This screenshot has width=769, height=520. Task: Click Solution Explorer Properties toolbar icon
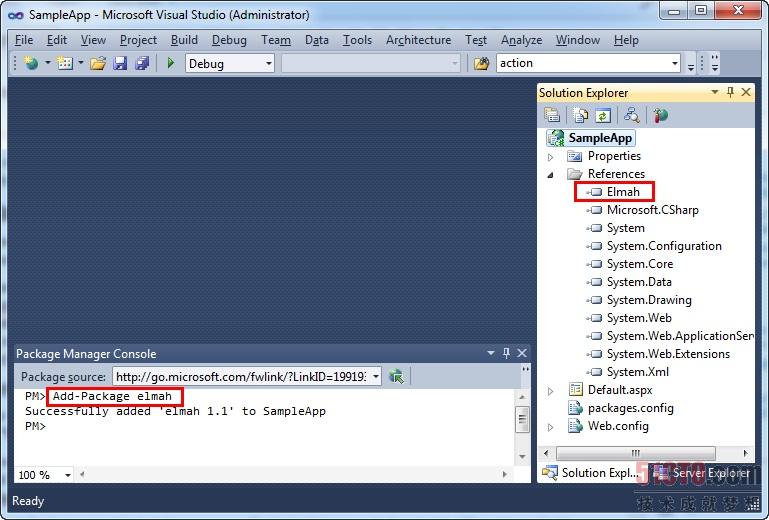click(552, 115)
